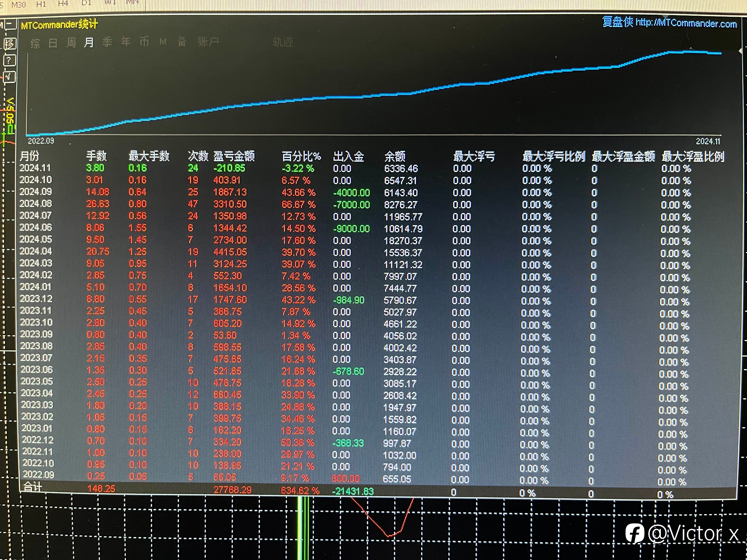Click the 2022.09 chart start label
Screen dimensions: 747x560
pyautogui.click(x=41, y=141)
